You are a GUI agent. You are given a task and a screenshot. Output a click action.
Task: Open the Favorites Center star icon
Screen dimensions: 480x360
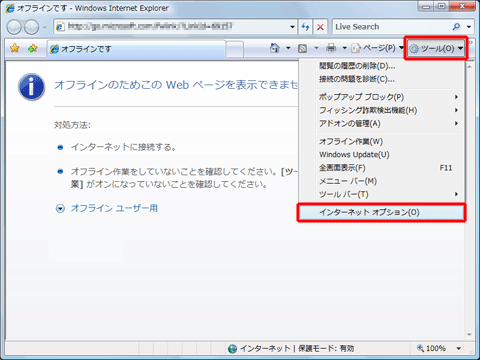[15, 48]
